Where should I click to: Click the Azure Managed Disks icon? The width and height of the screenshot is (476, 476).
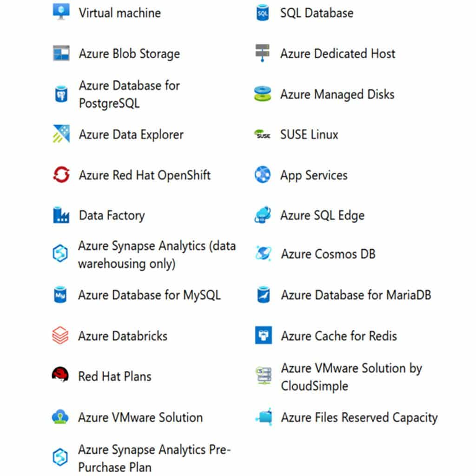coord(263,94)
